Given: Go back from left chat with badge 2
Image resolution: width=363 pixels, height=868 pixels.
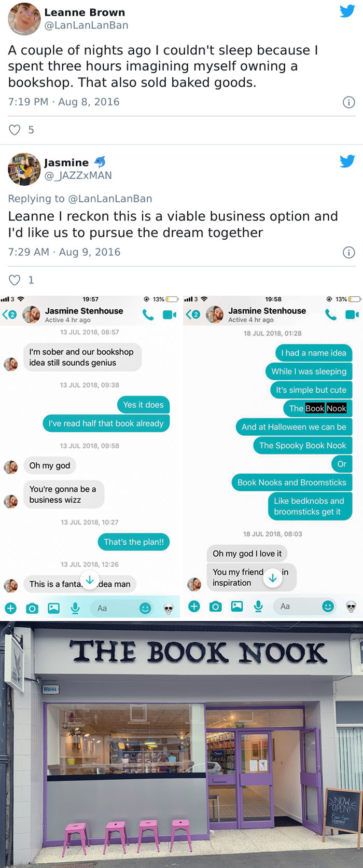Looking at the screenshot, I should pos(10,314).
